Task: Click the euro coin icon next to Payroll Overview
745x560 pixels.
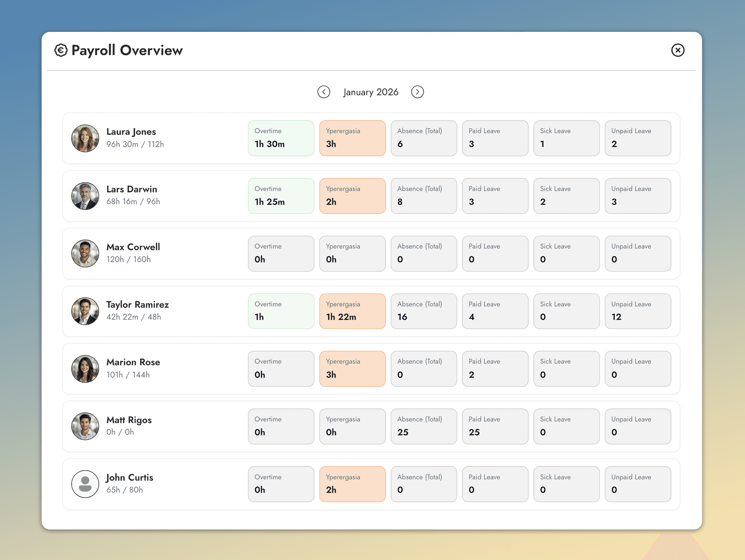Action: point(61,50)
